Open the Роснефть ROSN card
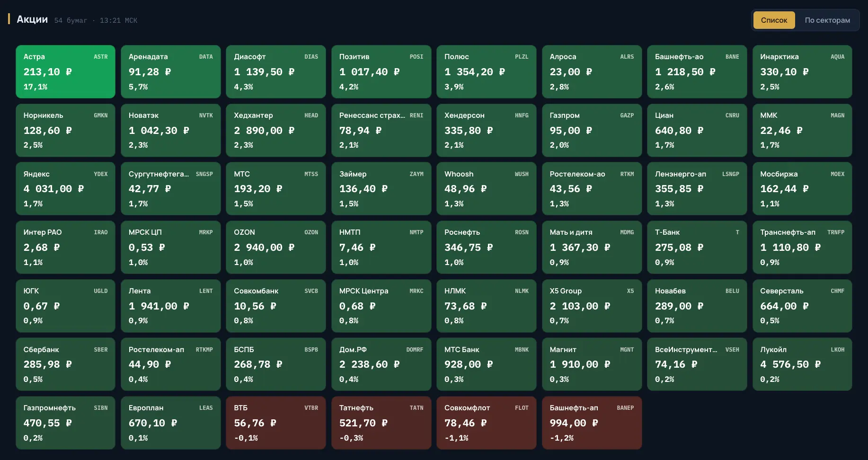Screen dimensions: 868x460 pyautogui.click(x=487, y=247)
